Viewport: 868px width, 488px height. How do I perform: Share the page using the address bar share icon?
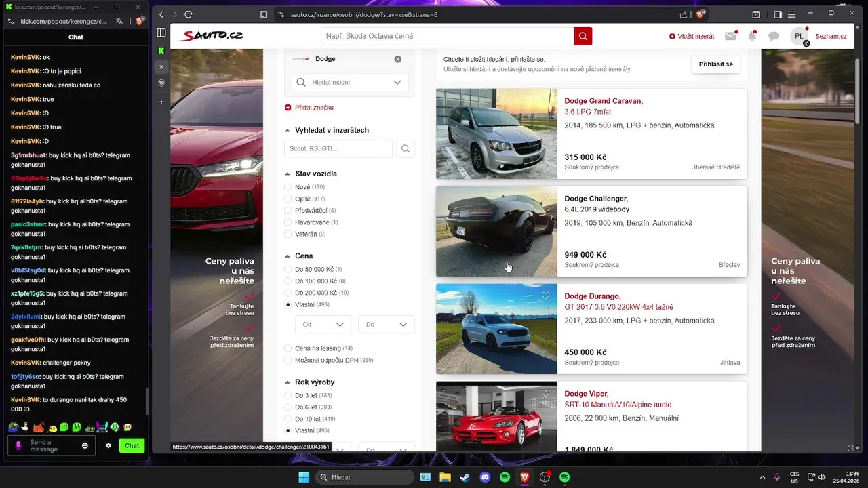point(684,14)
